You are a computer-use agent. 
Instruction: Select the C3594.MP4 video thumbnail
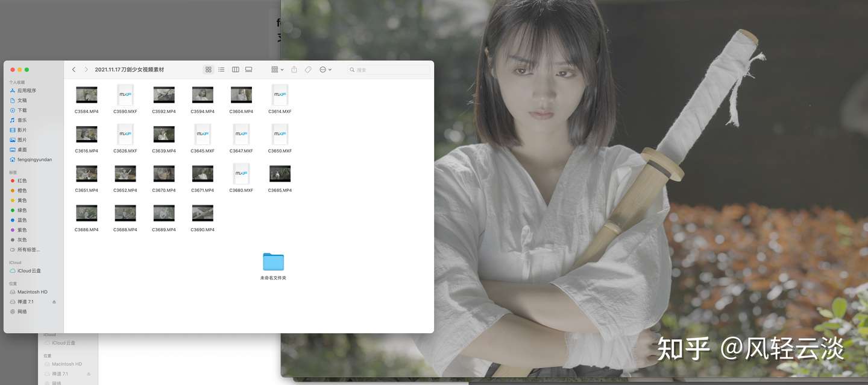[203, 95]
